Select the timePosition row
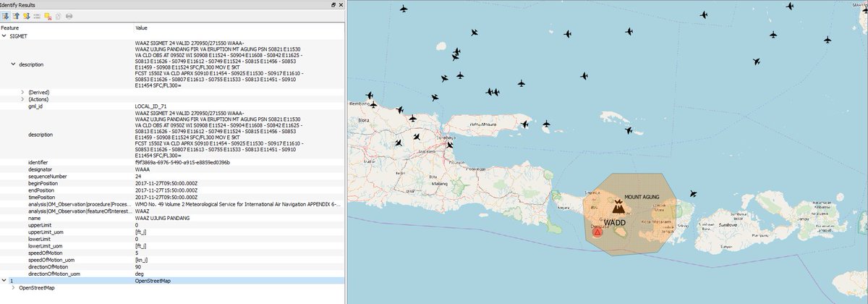Screen dimensions: 868x304 click(171, 197)
